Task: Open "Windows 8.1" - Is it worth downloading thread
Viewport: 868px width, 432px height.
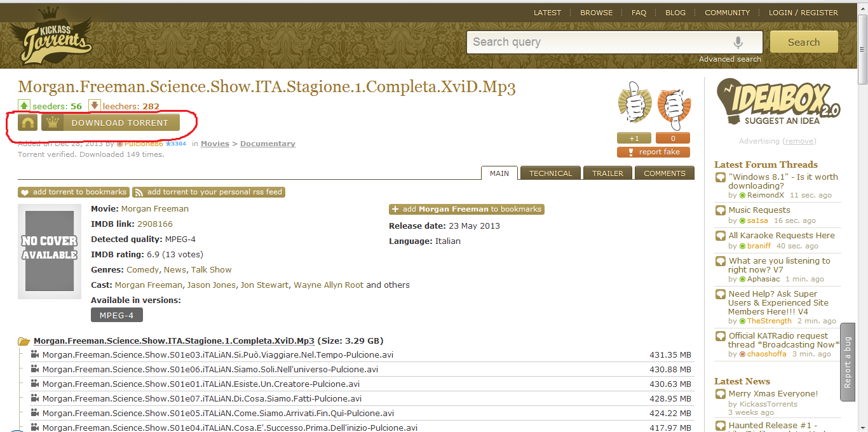Action: 783,182
